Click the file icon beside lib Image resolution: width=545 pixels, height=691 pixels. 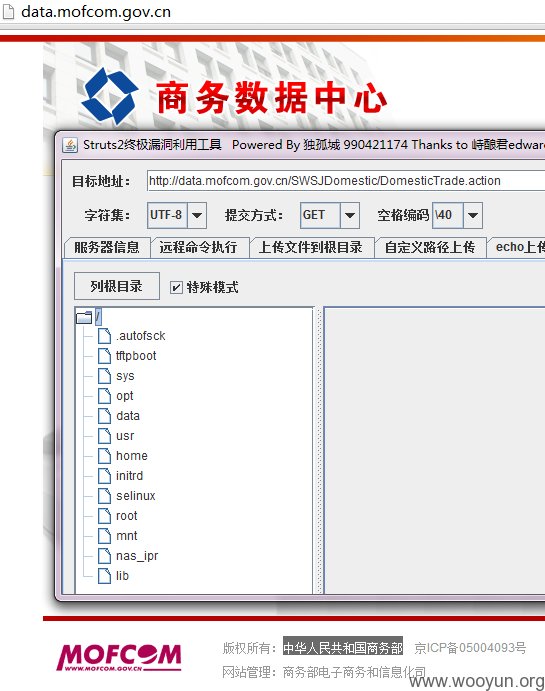point(104,576)
